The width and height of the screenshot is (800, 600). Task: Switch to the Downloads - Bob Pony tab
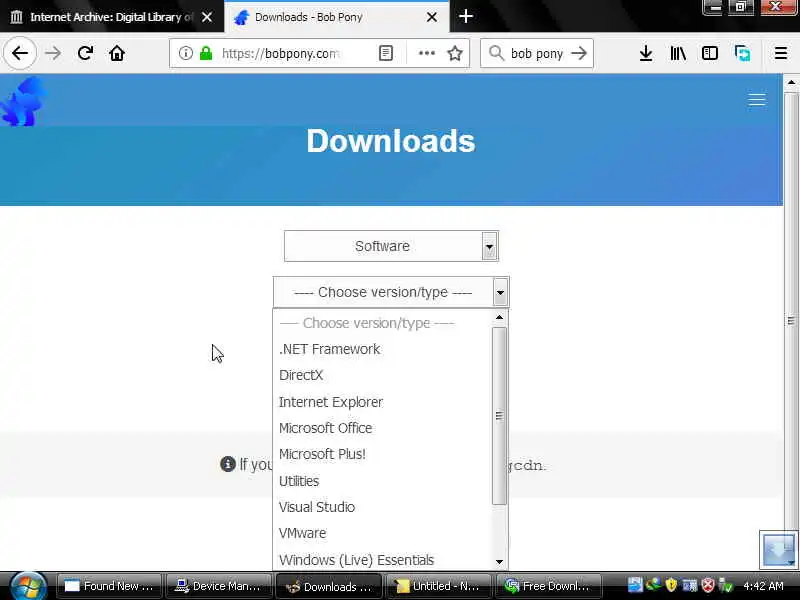337,17
